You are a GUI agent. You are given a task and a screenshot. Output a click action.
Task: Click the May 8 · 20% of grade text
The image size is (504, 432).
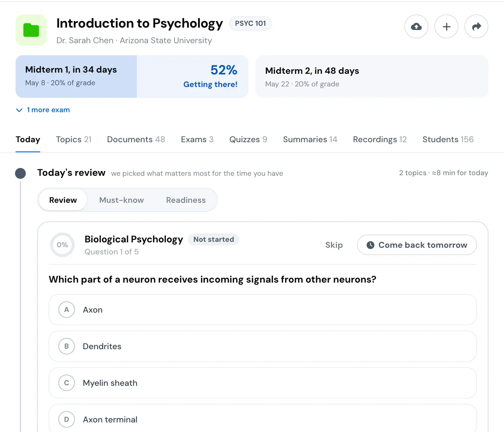click(60, 83)
